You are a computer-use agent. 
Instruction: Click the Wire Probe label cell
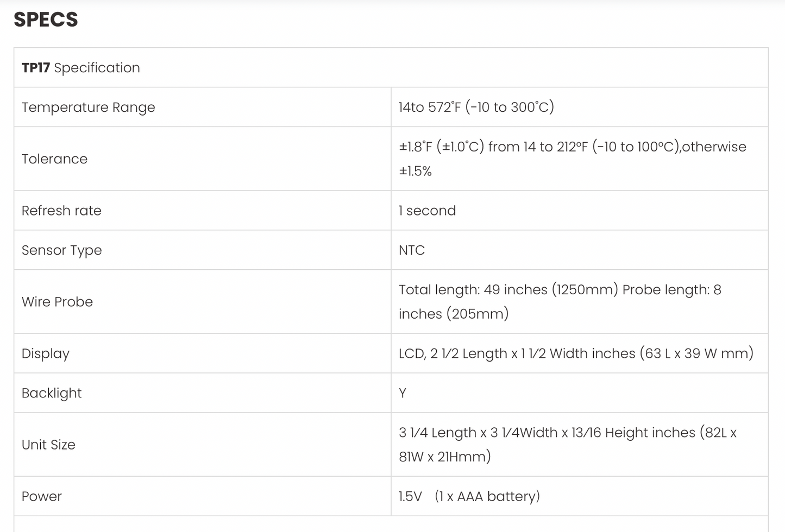pyautogui.click(x=57, y=302)
